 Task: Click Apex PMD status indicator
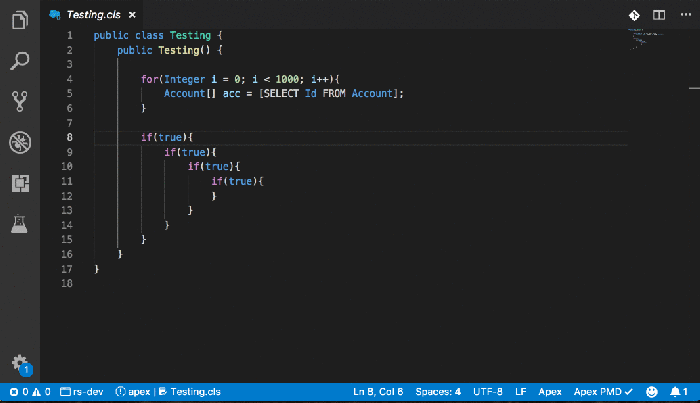click(x=603, y=392)
